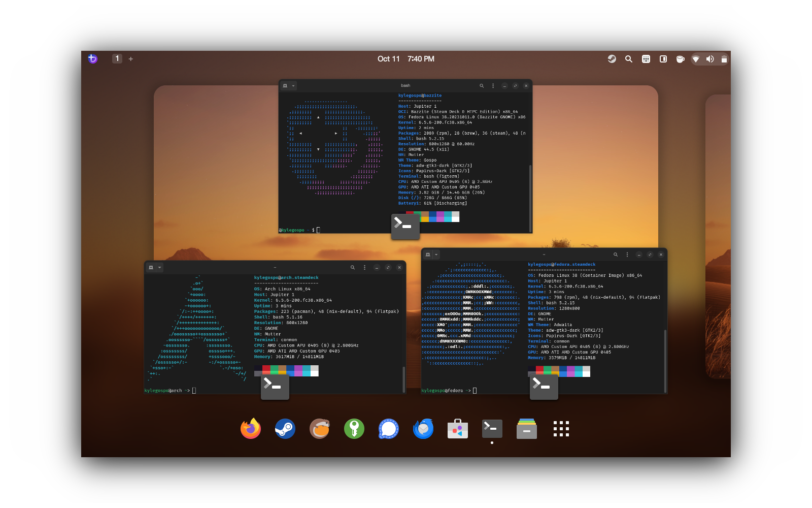Image resolution: width=812 pixels, height=508 pixels.
Task: Launch Lutris from the dock
Action: 320,429
